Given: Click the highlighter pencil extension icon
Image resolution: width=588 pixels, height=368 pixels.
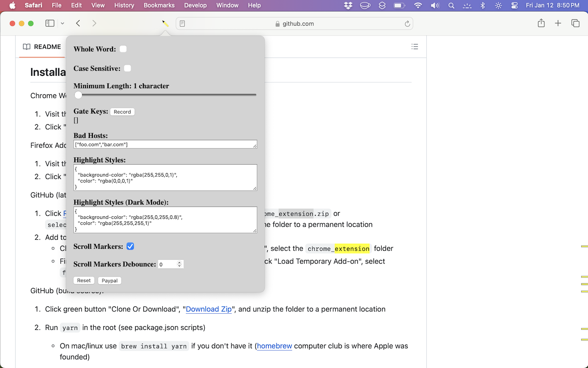Looking at the screenshot, I should coord(165,23).
